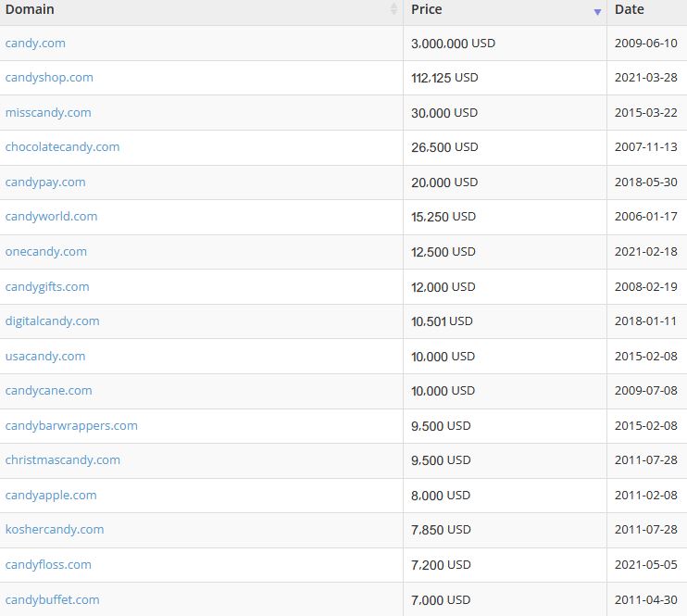The width and height of the screenshot is (687, 616).
Task: Follow the digitalcandy.com link
Action: [52, 321]
